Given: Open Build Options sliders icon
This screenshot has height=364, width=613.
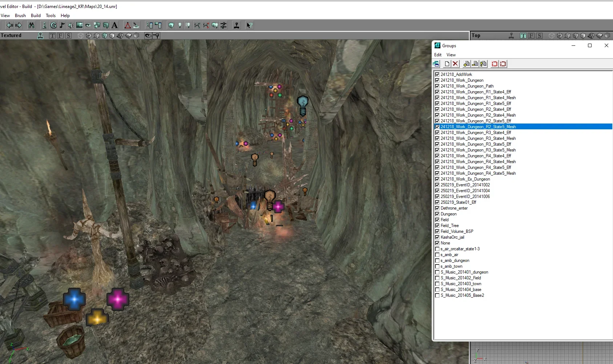Looking at the screenshot, I should point(223,25).
